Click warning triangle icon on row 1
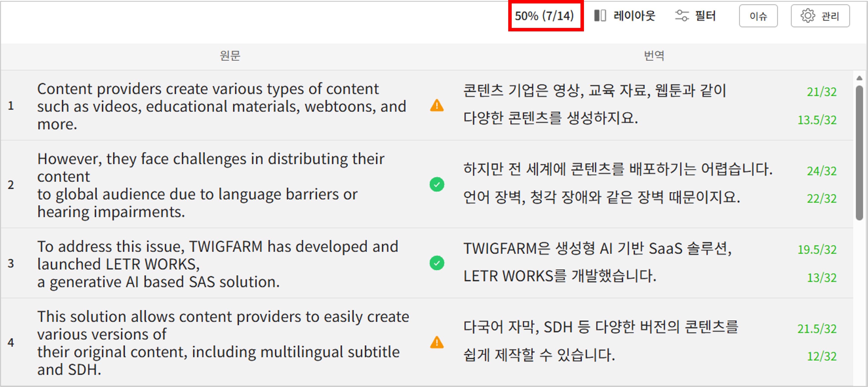This screenshot has width=868, height=387. click(x=437, y=106)
